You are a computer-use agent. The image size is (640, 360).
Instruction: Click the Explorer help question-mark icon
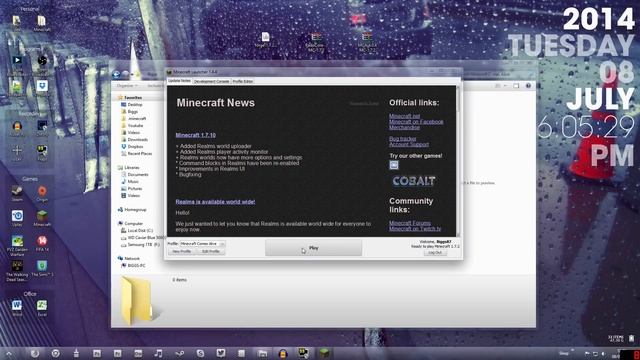(x=528, y=86)
